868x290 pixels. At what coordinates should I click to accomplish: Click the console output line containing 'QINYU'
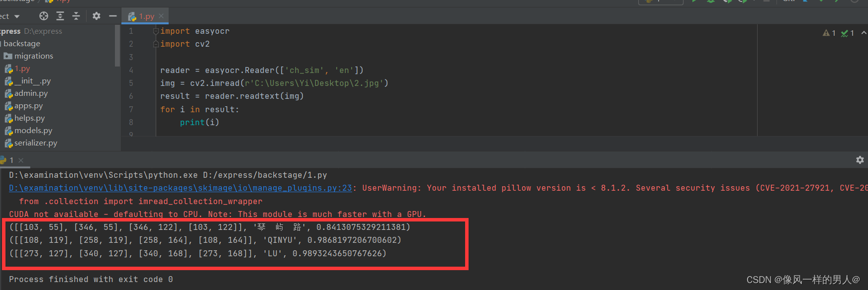(x=205, y=240)
